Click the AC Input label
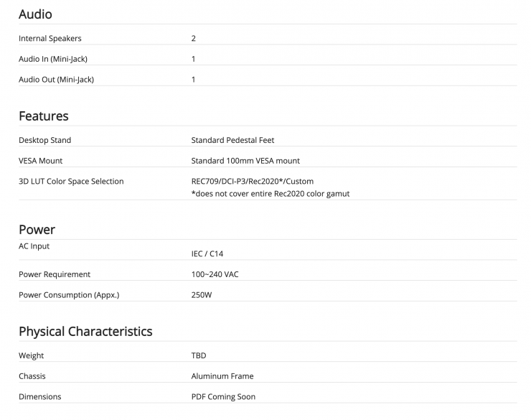The image size is (531, 420). (x=34, y=246)
